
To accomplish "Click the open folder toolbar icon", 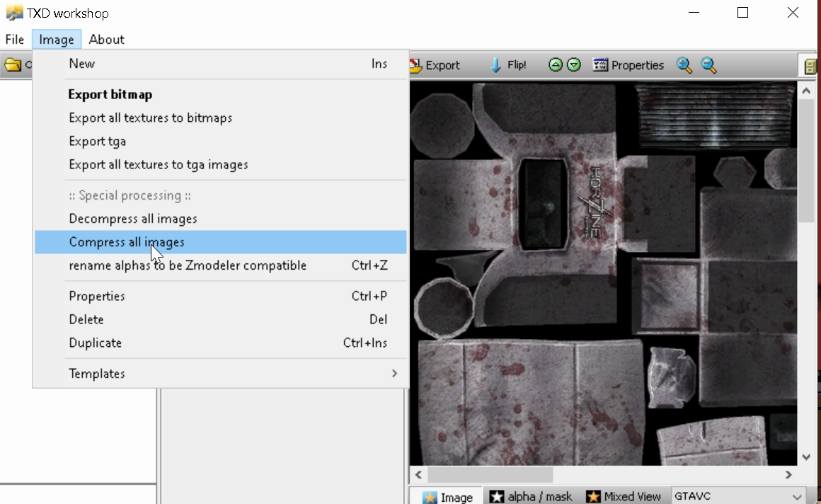I will [13, 65].
